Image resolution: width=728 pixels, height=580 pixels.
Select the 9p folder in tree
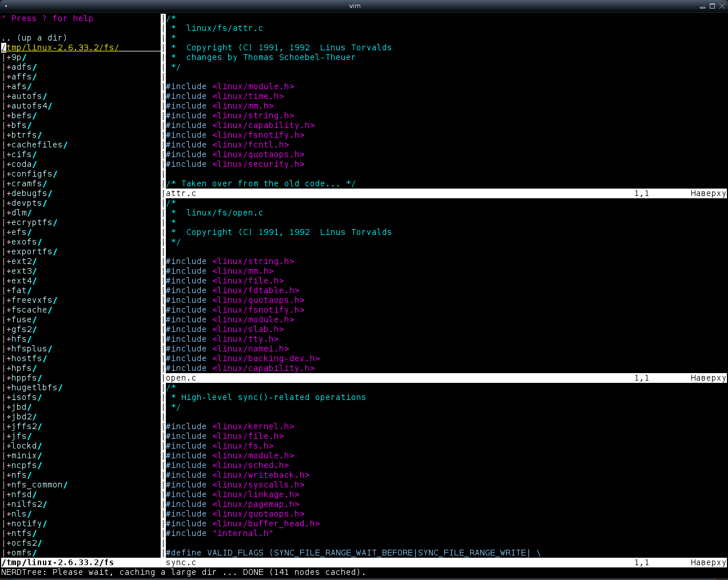click(16, 57)
